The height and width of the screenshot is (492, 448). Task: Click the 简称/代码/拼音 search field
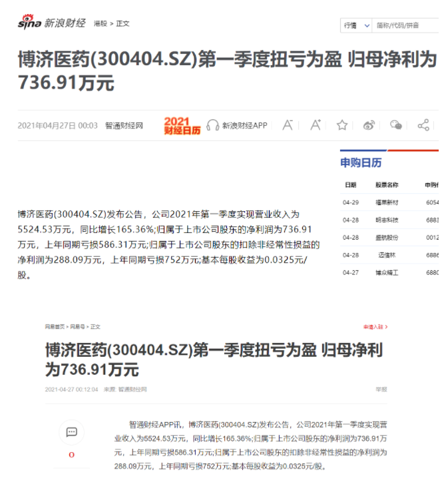pos(405,25)
